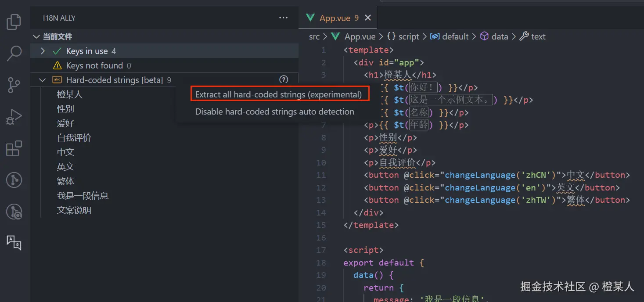Open the Search view in activity bar
644x302 pixels.
coord(14,53)
